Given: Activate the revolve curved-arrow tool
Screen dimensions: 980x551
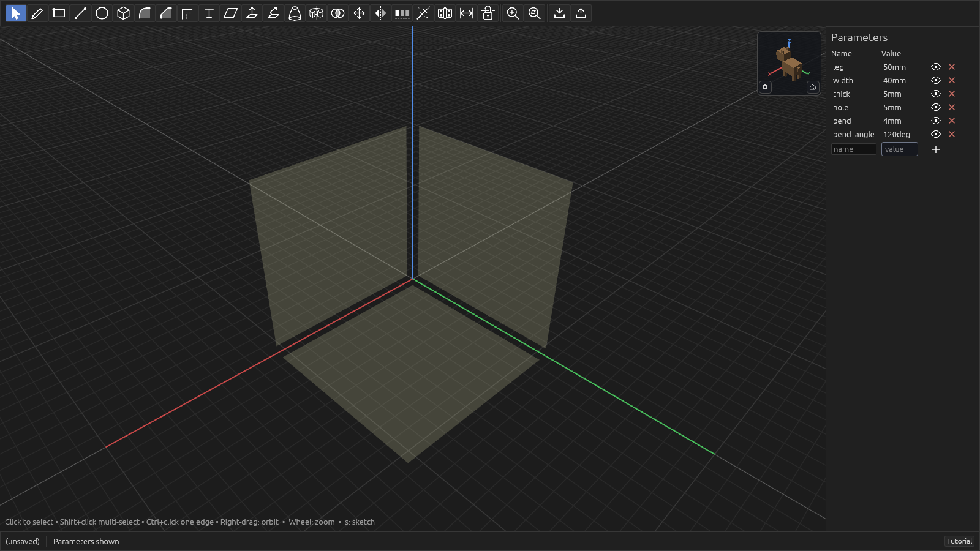Looking at the screenshot, I should click(x=273, y=13).
